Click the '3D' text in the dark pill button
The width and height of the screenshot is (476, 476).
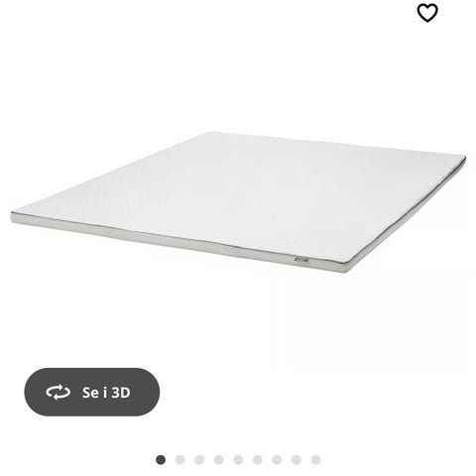coord(121,393)
